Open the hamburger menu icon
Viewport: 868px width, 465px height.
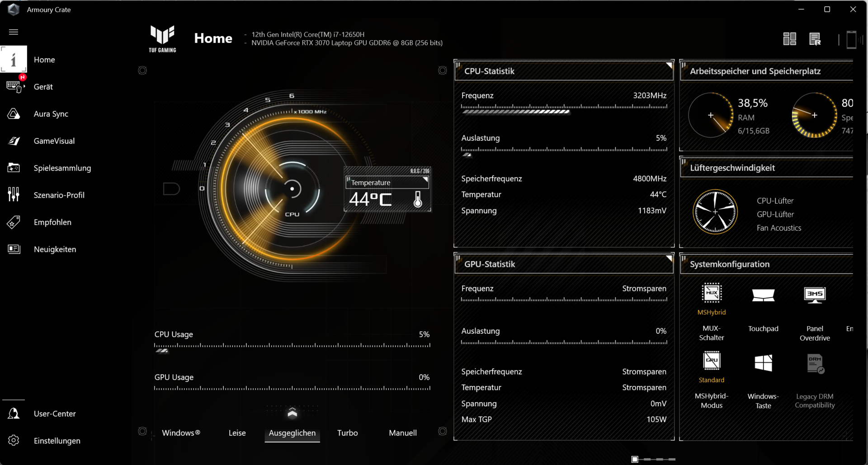pos(14,32)
